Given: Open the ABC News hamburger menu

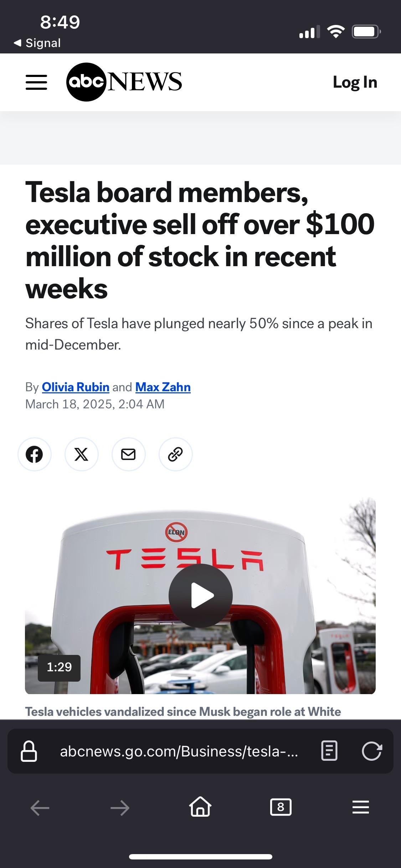Looking at the screenshot, I should pos(36,82).
